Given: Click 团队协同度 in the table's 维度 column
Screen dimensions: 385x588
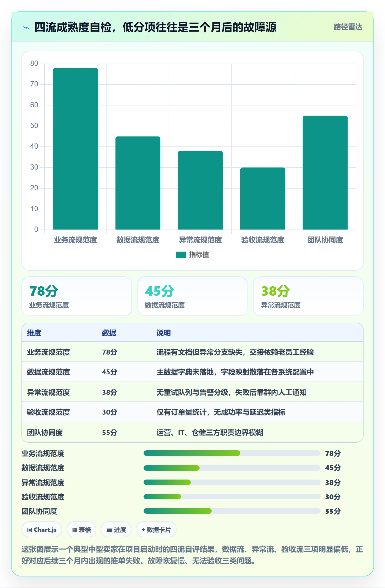Looking at the screenshot, I should coord(45,432).
